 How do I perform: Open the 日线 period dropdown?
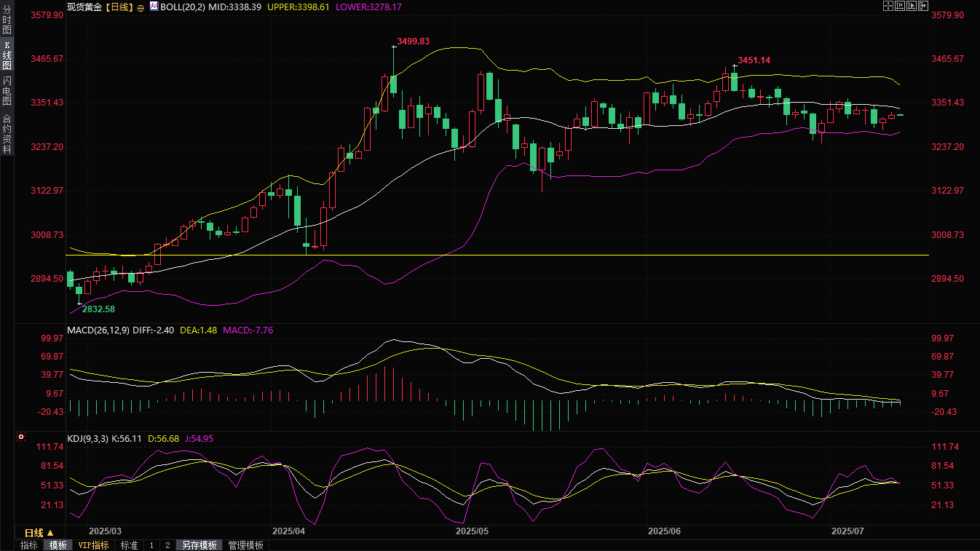point(39,533)
